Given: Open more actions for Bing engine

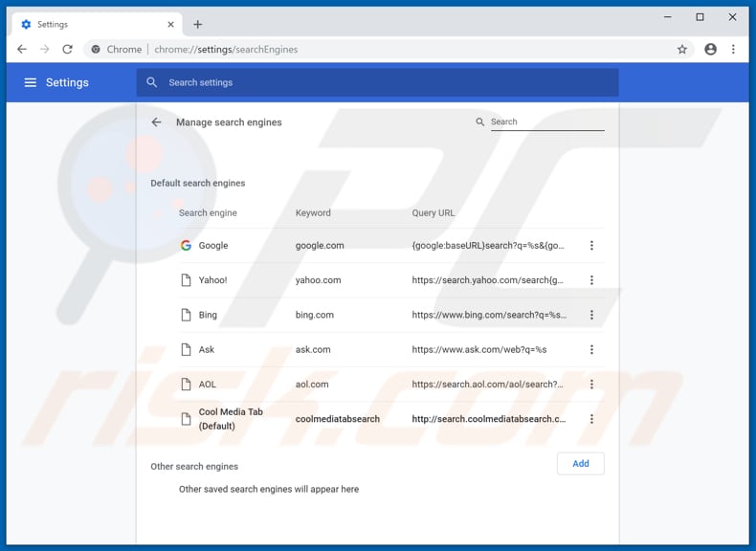Looking at the screenshot, I should click(591, 315).
